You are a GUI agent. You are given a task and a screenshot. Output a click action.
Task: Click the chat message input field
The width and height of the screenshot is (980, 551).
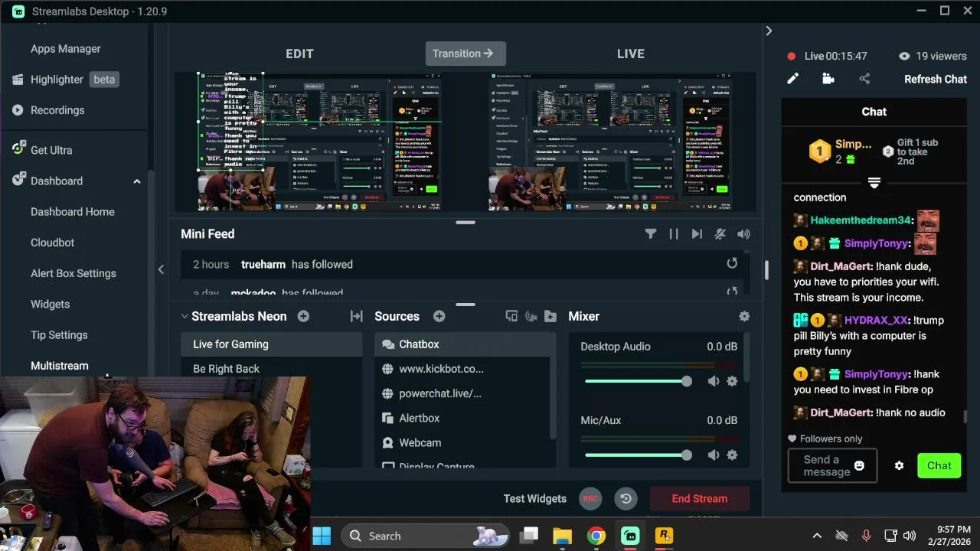point(831,465)
